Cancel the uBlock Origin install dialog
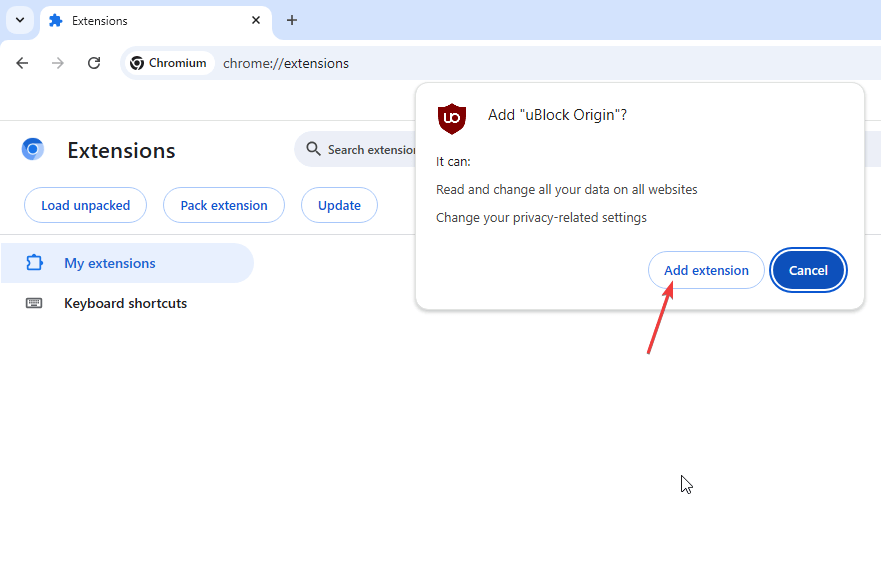 point(808,270)
